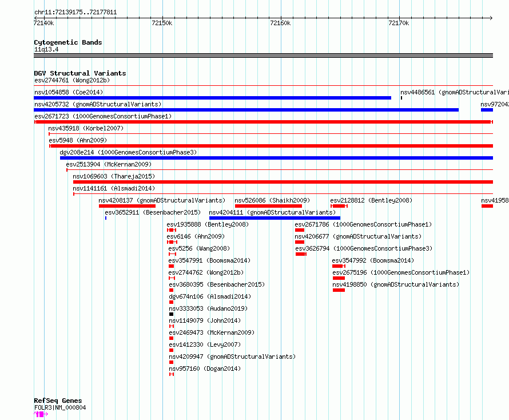
Task: Click the 72140k ruler tick label
Action: [44, 23]
